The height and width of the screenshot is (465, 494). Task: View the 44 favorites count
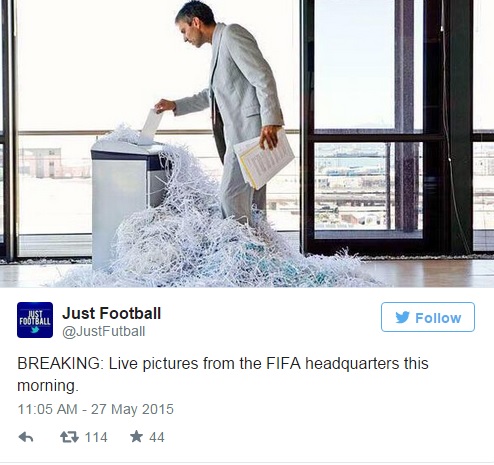click(x=157, y=437)
